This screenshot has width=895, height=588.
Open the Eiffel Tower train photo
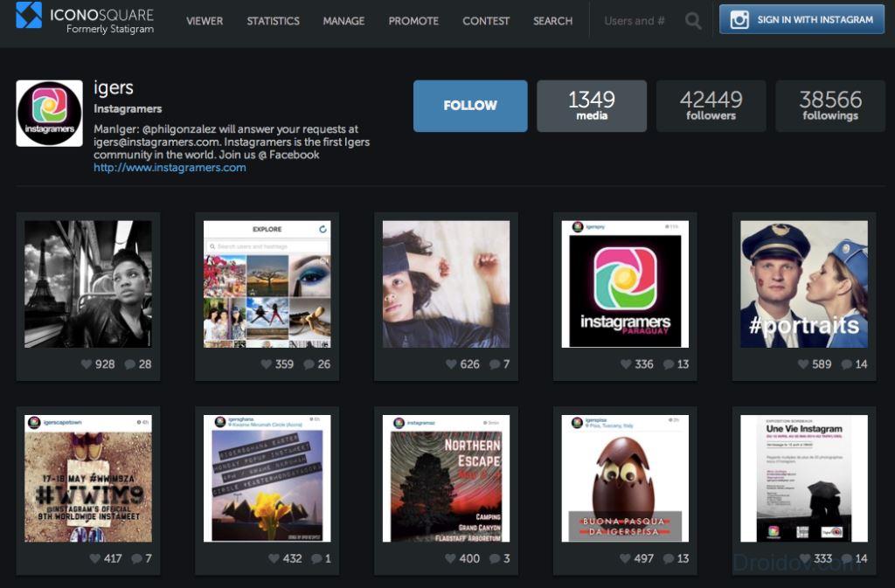[x=88, y=284]
